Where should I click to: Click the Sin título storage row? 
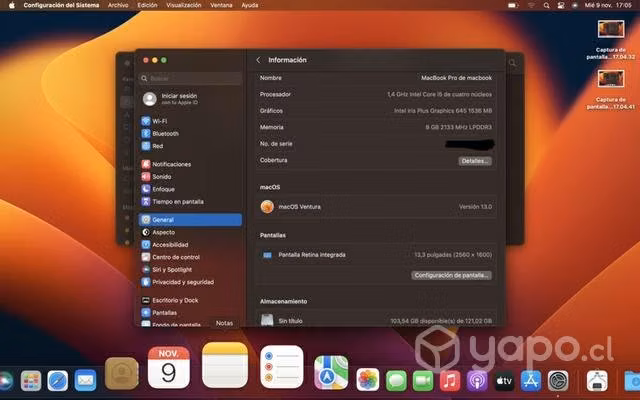point(376,321)
